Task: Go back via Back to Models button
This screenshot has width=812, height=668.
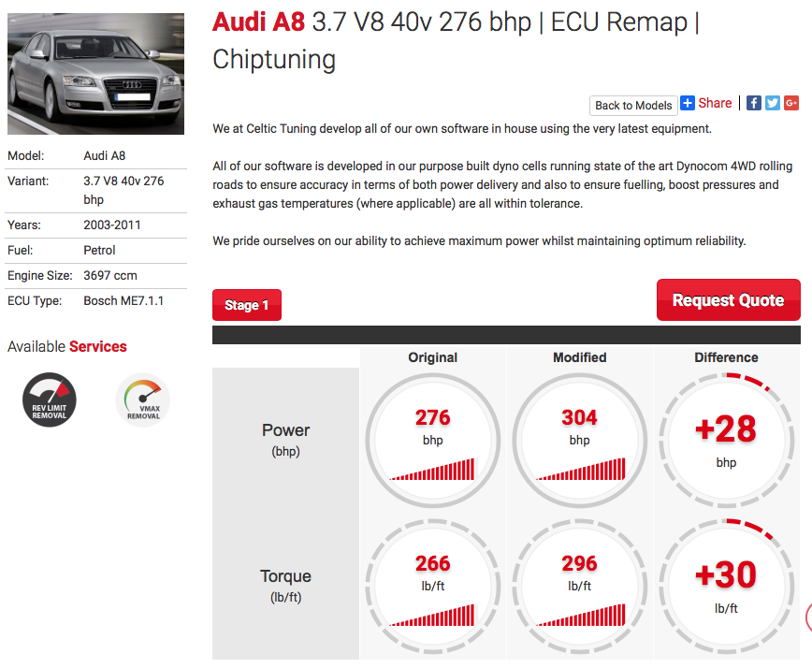Action: [x=633, y=106]
